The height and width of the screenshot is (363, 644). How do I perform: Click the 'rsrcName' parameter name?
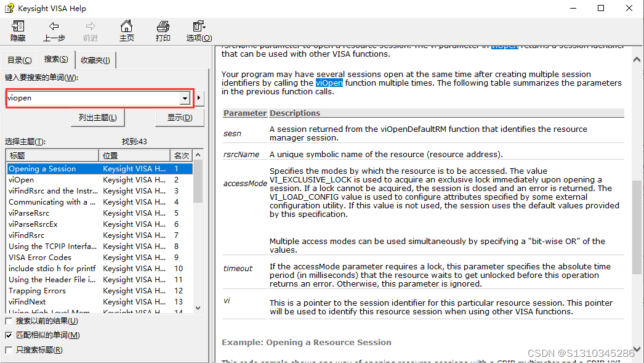click(x=241, y=155)
